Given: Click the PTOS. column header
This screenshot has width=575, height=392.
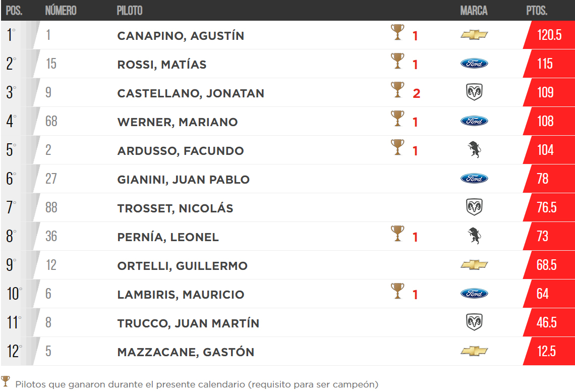Looking at the screenshot, I should click(537, 11).
